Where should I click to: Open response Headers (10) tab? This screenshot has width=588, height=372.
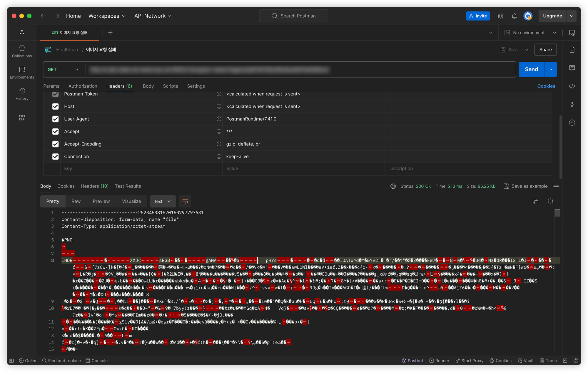coord(95,186)
